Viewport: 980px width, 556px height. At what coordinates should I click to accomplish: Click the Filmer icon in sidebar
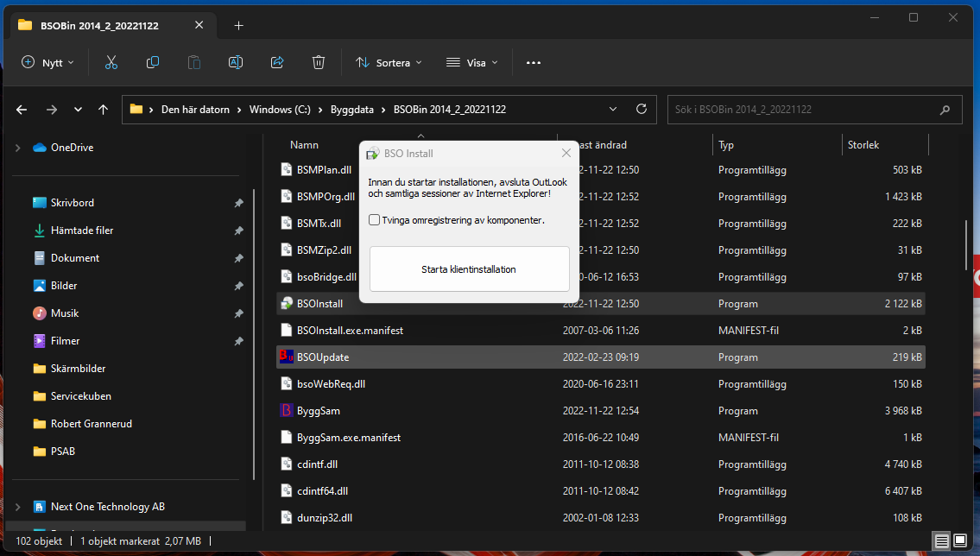click(40, 340)
